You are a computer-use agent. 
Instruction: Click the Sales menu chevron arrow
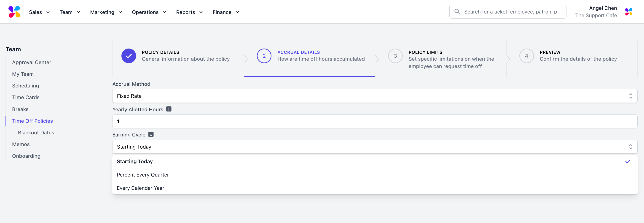[48, 12]
